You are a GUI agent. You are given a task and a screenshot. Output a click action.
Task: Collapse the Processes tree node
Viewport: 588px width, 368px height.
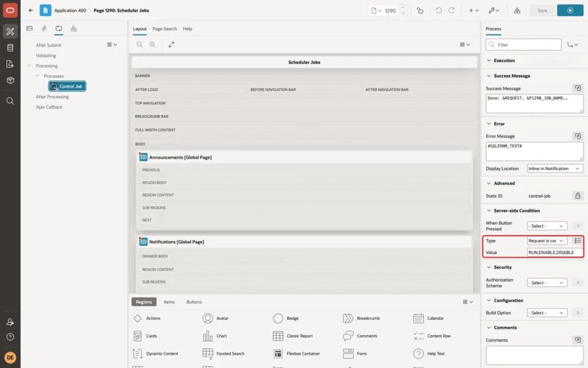[37, 76]
